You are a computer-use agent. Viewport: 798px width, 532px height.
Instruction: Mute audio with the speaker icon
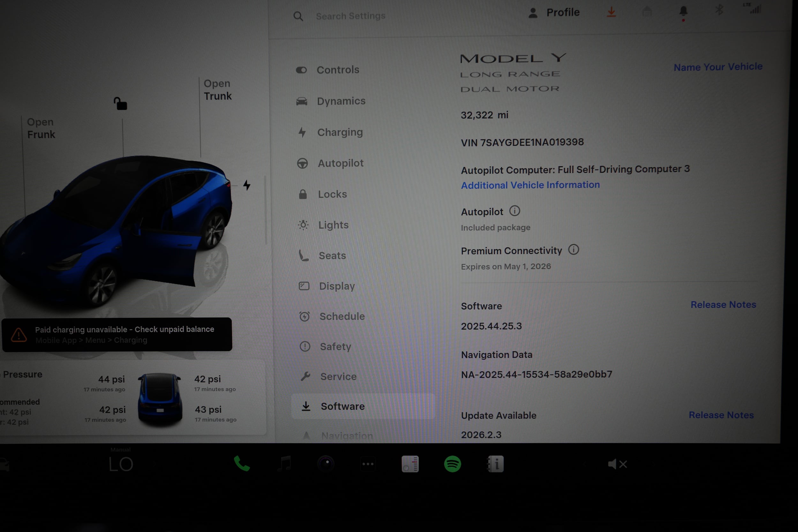(618, 464)
